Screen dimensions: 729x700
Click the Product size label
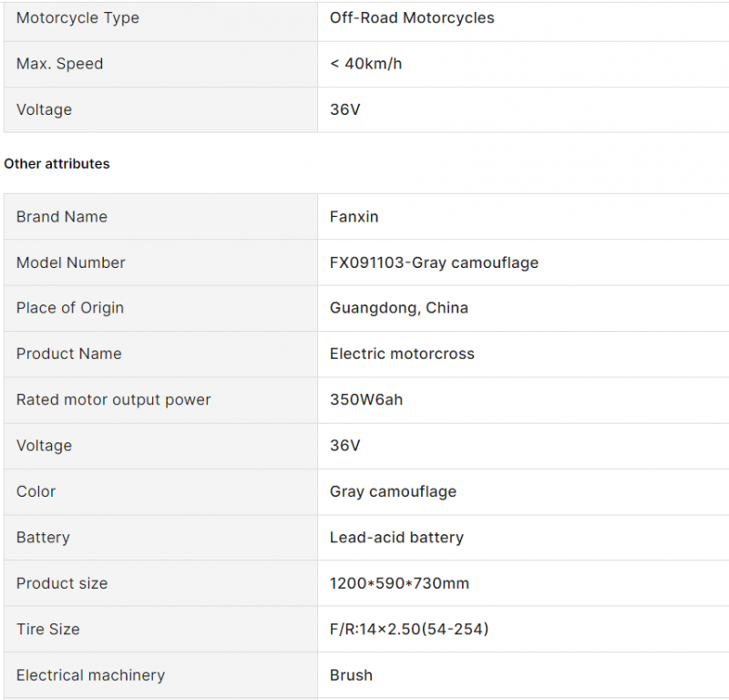[x=62, y=583]
